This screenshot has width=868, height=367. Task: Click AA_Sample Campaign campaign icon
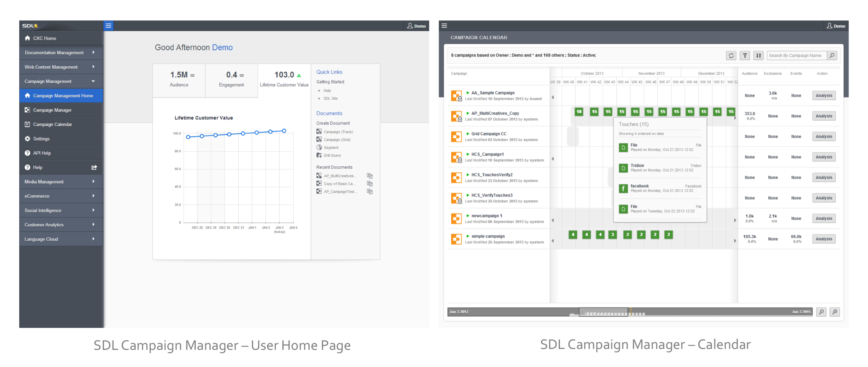click(x=456, y=95)
